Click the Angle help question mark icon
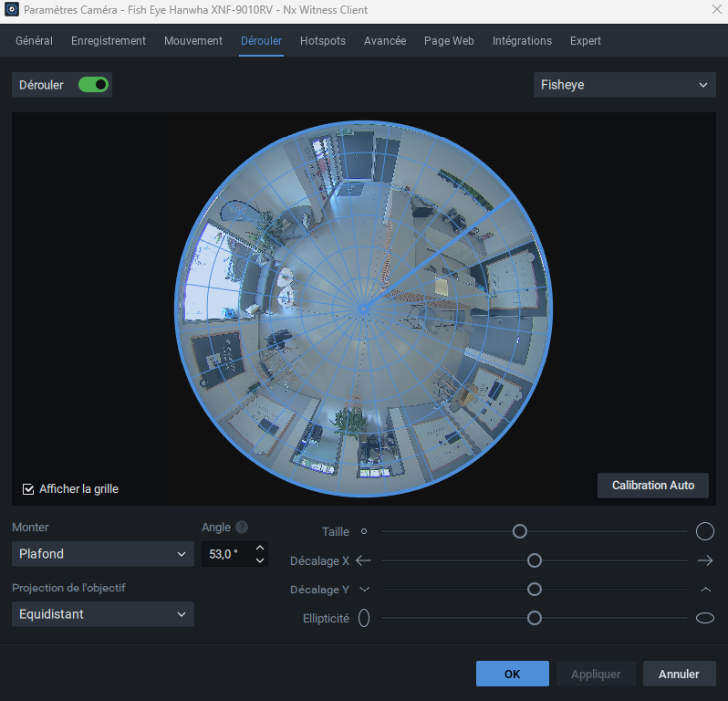 pos(242,528)
